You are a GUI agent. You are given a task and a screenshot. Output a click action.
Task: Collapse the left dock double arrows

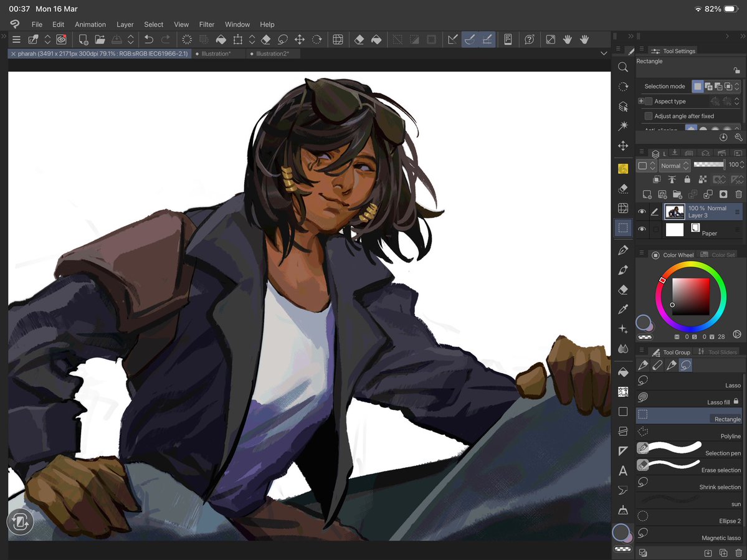coord(3,36)
